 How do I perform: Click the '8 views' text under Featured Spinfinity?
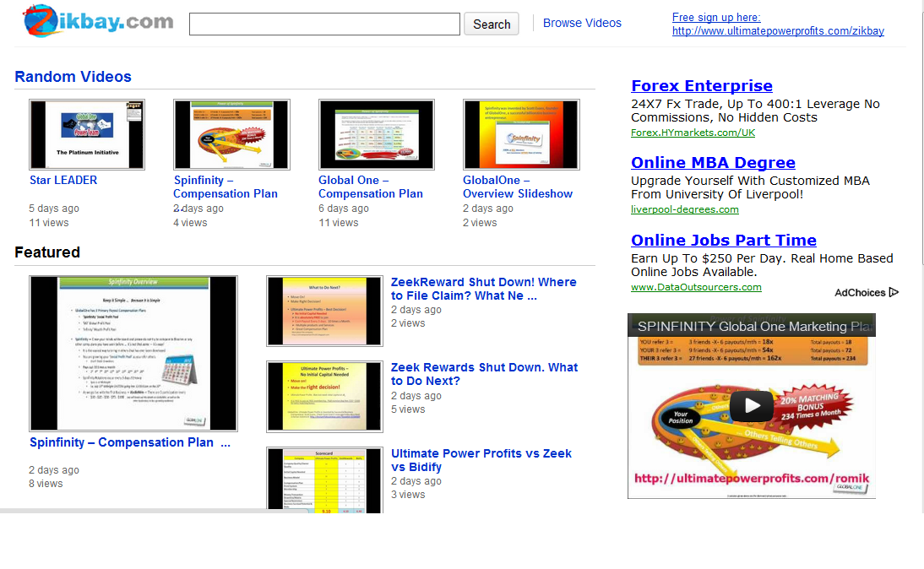point(46,484)
